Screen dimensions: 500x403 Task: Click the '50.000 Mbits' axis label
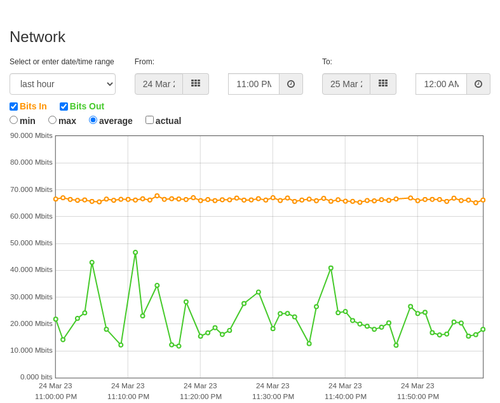point(31,243)
